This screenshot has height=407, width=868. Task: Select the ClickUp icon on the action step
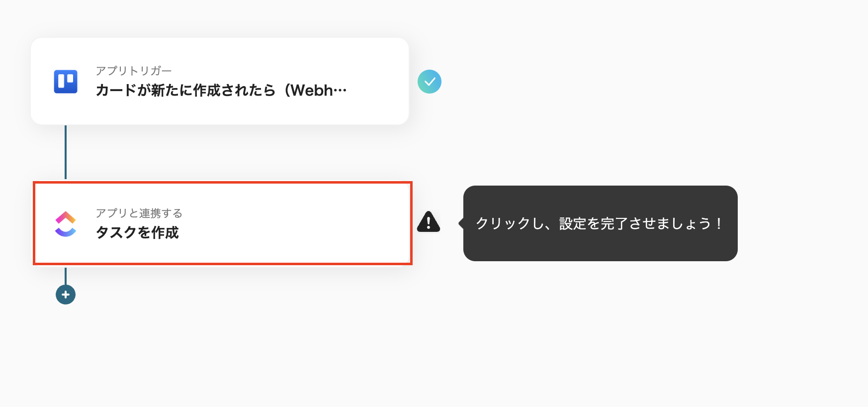tap(65, 223)
